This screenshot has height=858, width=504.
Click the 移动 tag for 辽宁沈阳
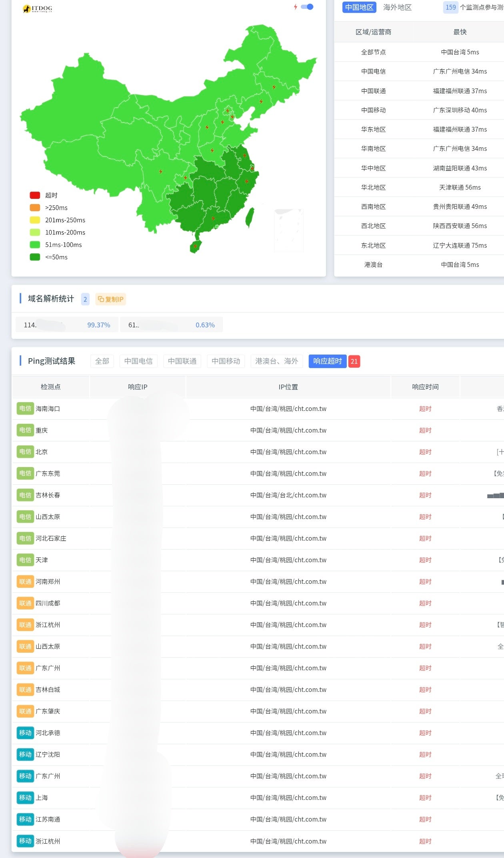tap(25, 754)
